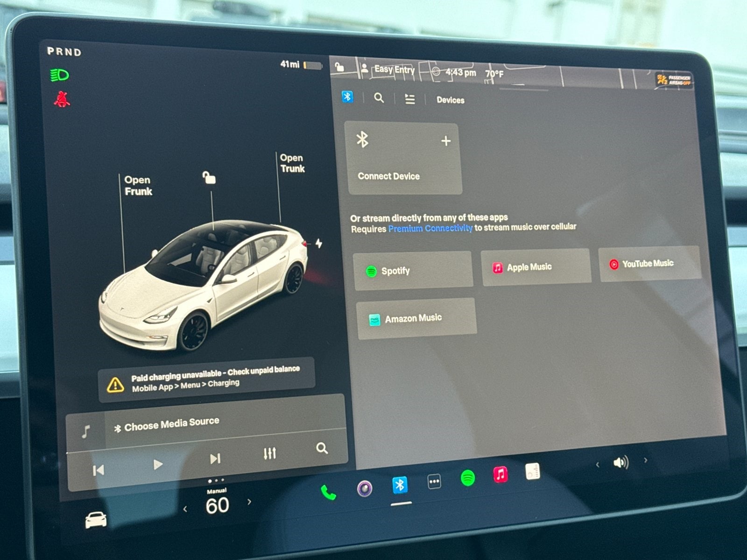Select the Devices tab

(x=450, y=100)
